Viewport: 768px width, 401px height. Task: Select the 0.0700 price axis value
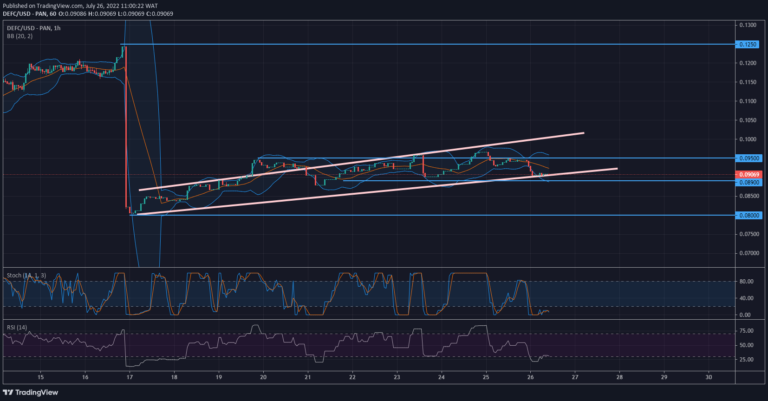pos(748,254)
